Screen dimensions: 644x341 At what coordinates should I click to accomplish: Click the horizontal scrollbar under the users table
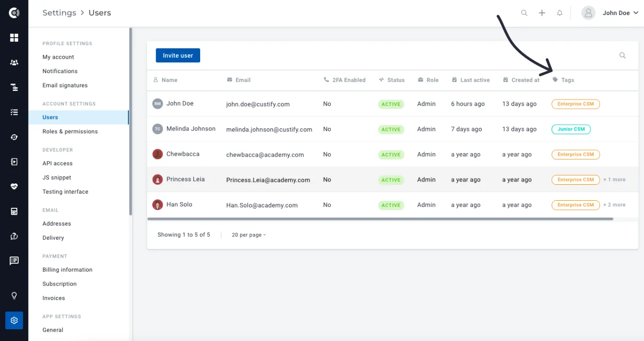pos(380,219)
